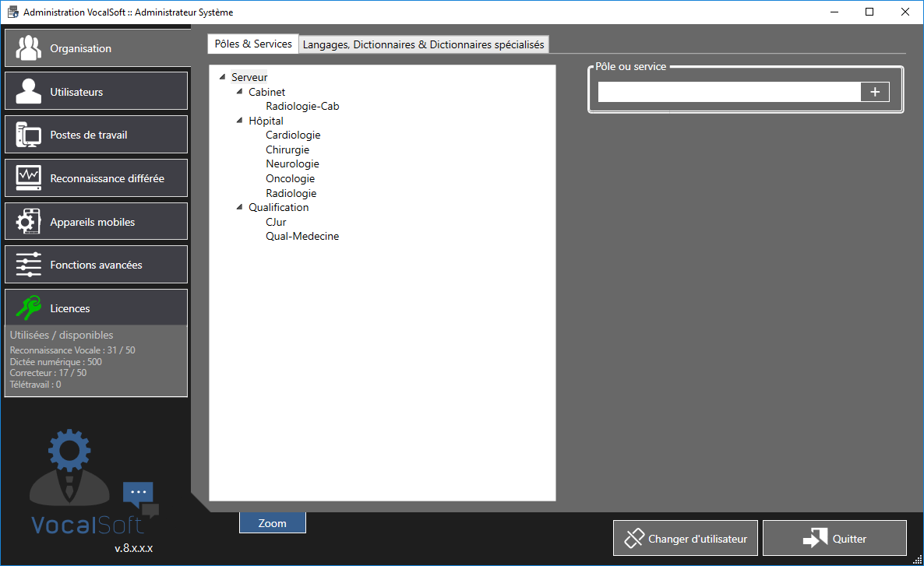924x566 pixels.
Task: Click the plus icon to add a pôle
Action: click(874, 92)
